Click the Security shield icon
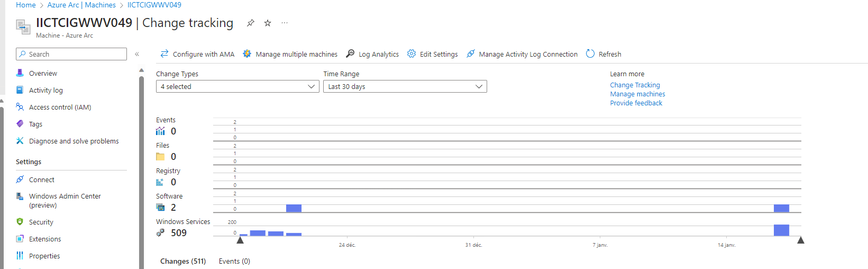This screenshot has width=868, height=269. tap(20, 221)
